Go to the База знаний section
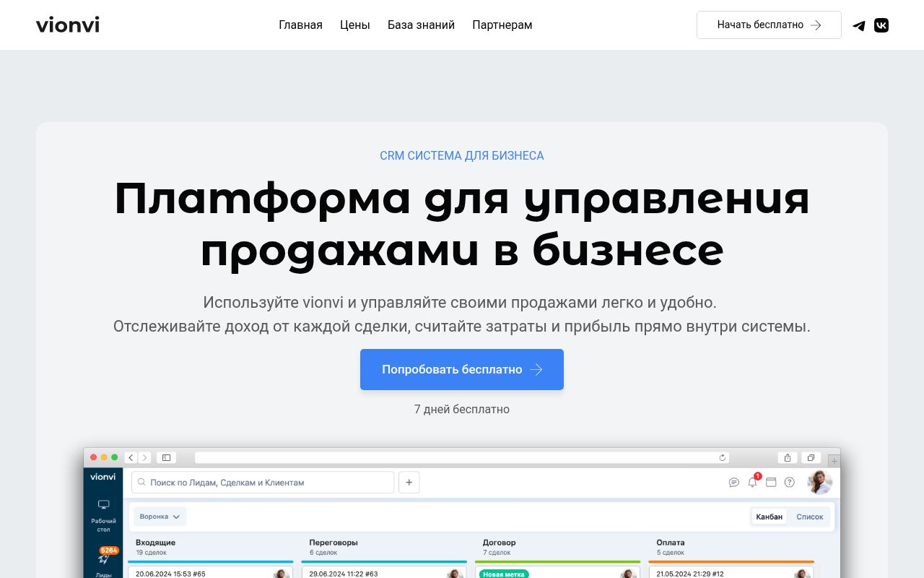 pos(421,25)
